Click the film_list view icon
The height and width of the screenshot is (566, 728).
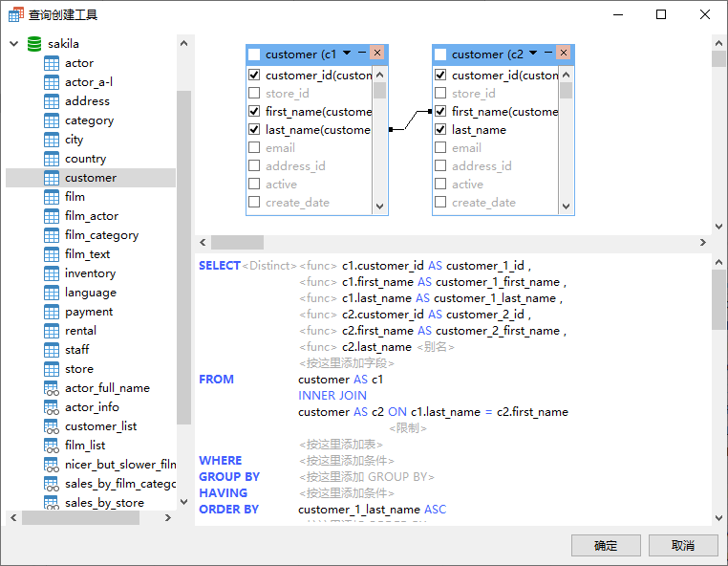click(x=52, y=446)
